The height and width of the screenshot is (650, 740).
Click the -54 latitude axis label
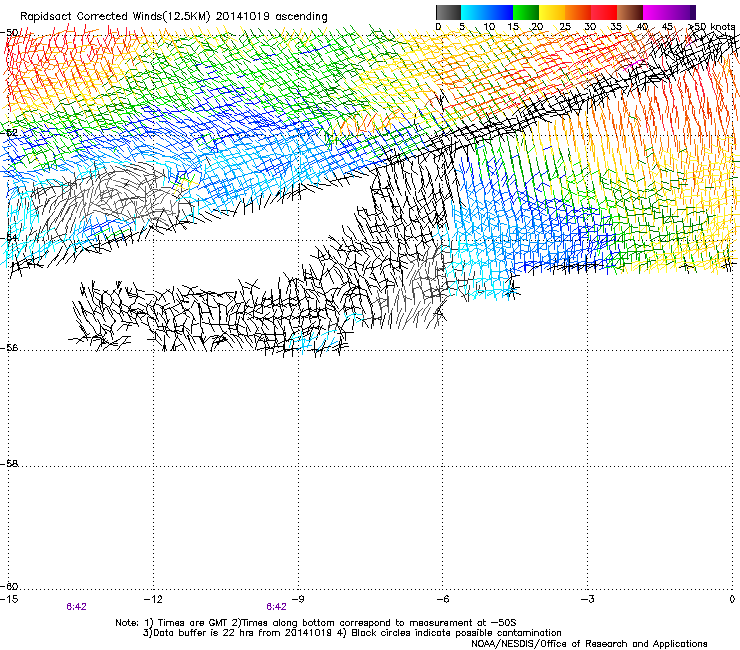coord(9,237)
